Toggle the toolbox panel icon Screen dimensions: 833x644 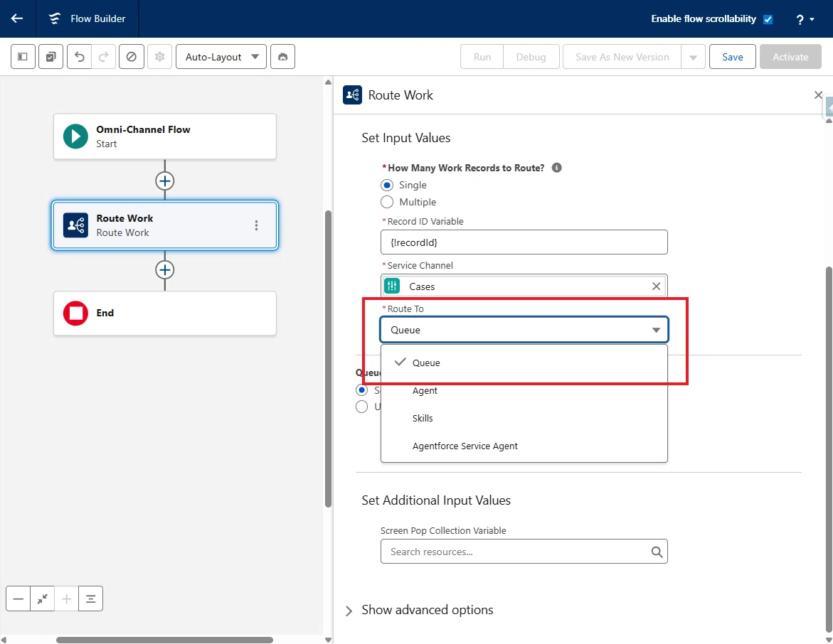[23, 56]
